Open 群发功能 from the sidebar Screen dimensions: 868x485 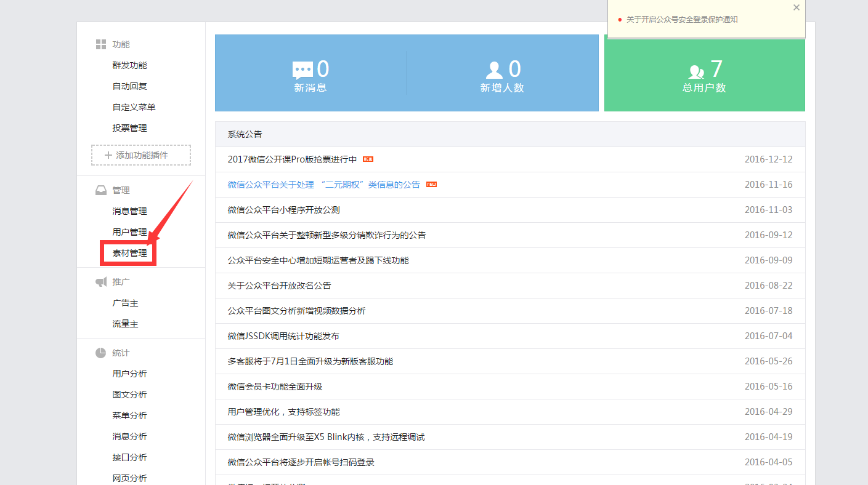coord(129,65)
